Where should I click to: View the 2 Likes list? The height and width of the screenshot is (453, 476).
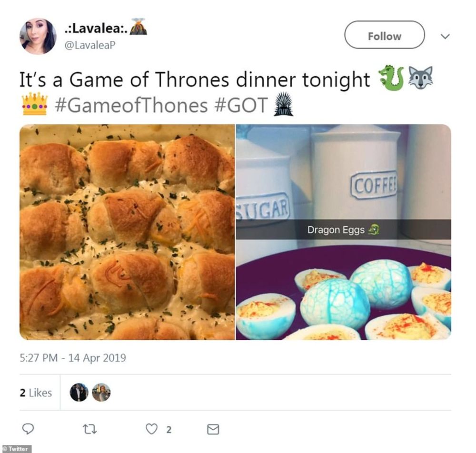[x=36, y=393]
